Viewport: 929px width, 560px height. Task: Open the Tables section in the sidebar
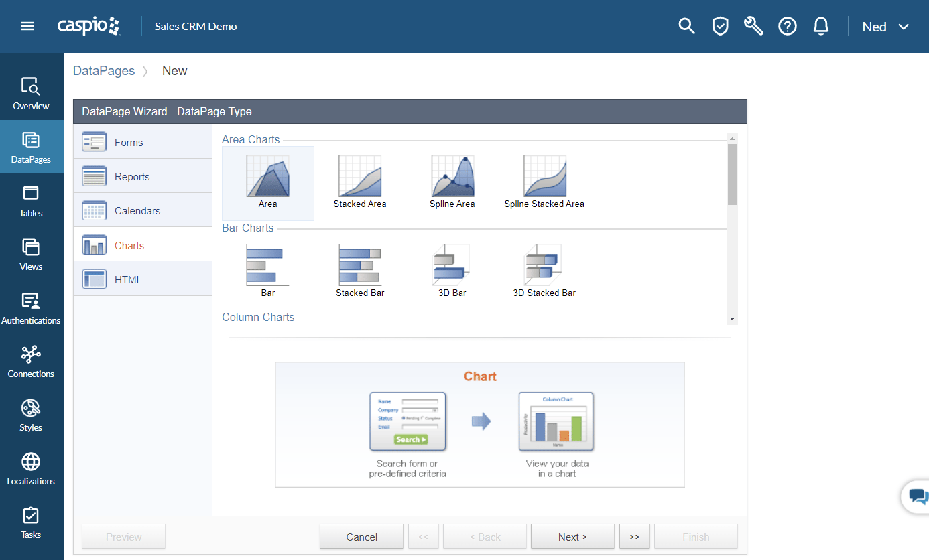(31, 201)
